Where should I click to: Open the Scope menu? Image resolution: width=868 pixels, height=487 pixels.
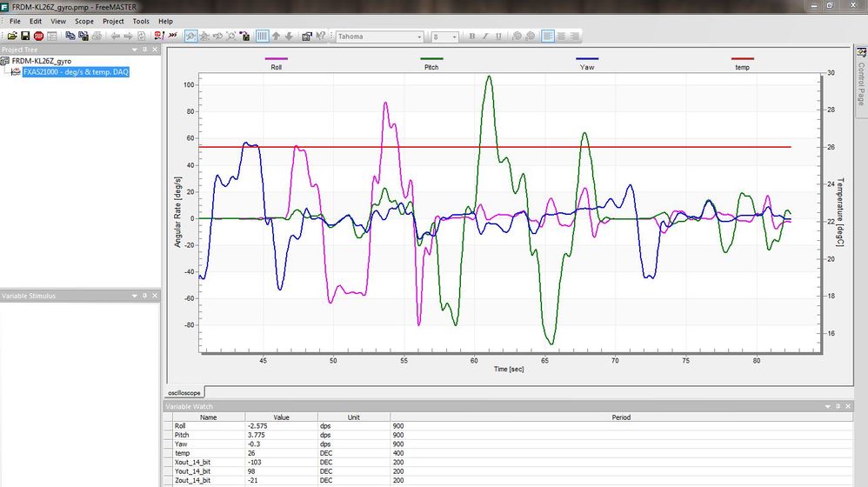point(84,21)
